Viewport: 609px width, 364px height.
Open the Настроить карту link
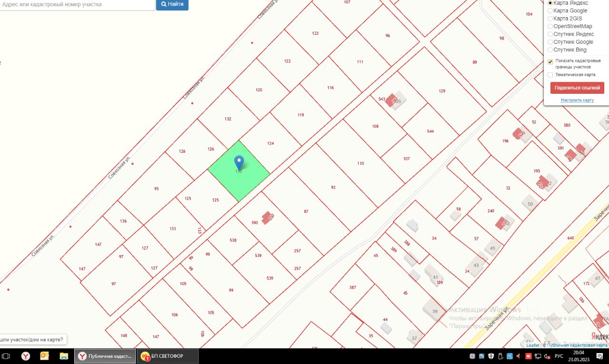pyautogui.click(x=577, y=100)
